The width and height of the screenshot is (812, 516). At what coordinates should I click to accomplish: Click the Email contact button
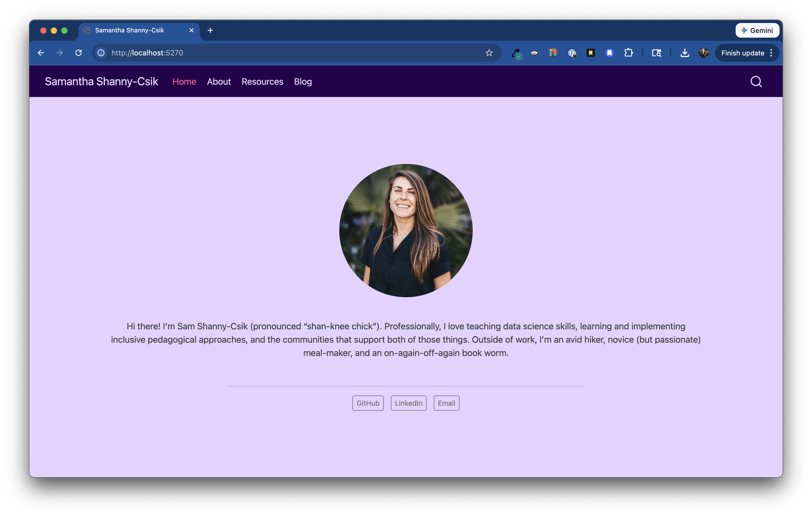(x=447, y=403)
